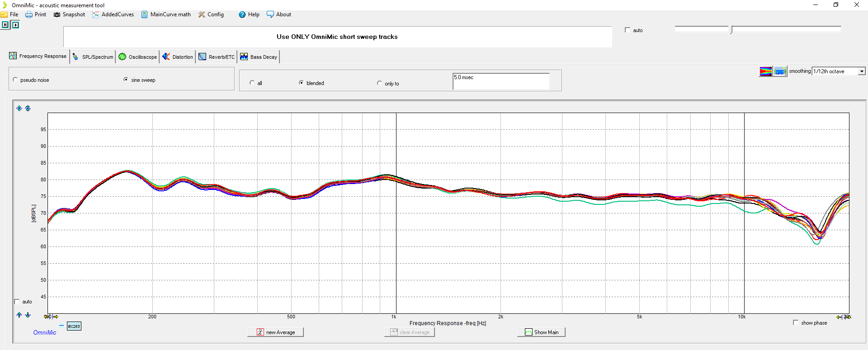Open the AddedCurves menu
This screenshot has height=350, width=868.
[113, 14]
